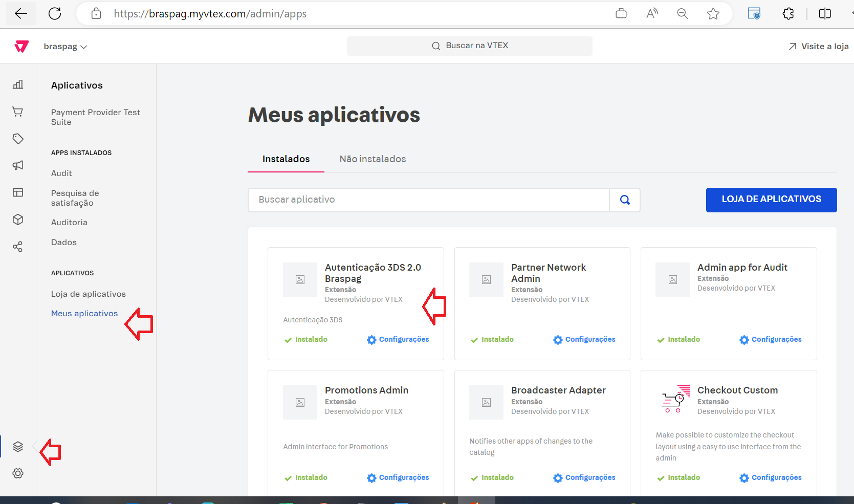Open the Auditoria menu item
The image size is (854, 504).
pyautogui.click(x=69, y=223)
